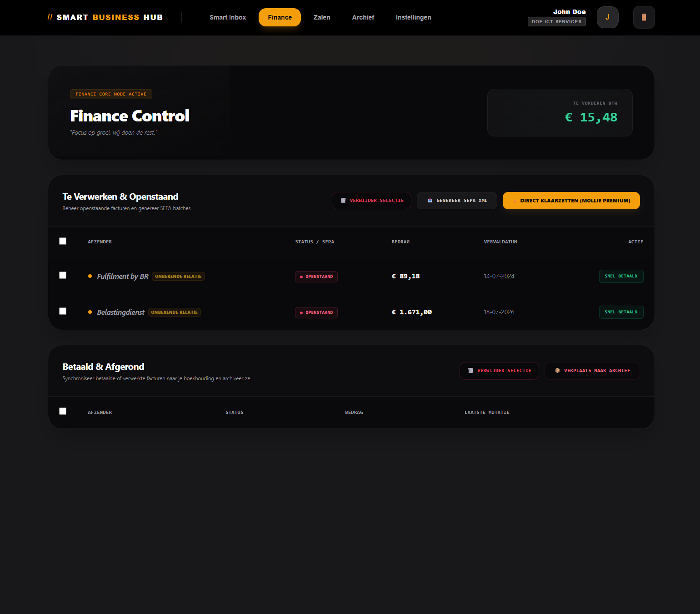
Task: Open the Archief tab
Action: [363, 17]
